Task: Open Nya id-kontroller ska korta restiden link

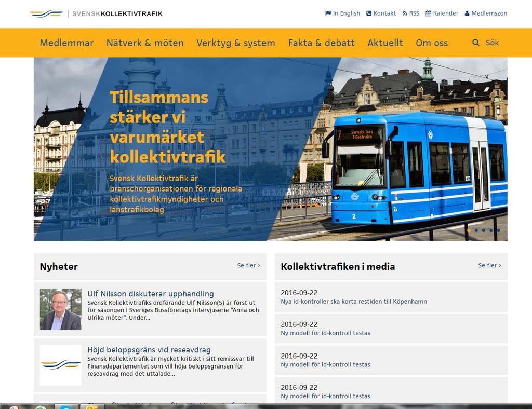Action: pos(354,302)
